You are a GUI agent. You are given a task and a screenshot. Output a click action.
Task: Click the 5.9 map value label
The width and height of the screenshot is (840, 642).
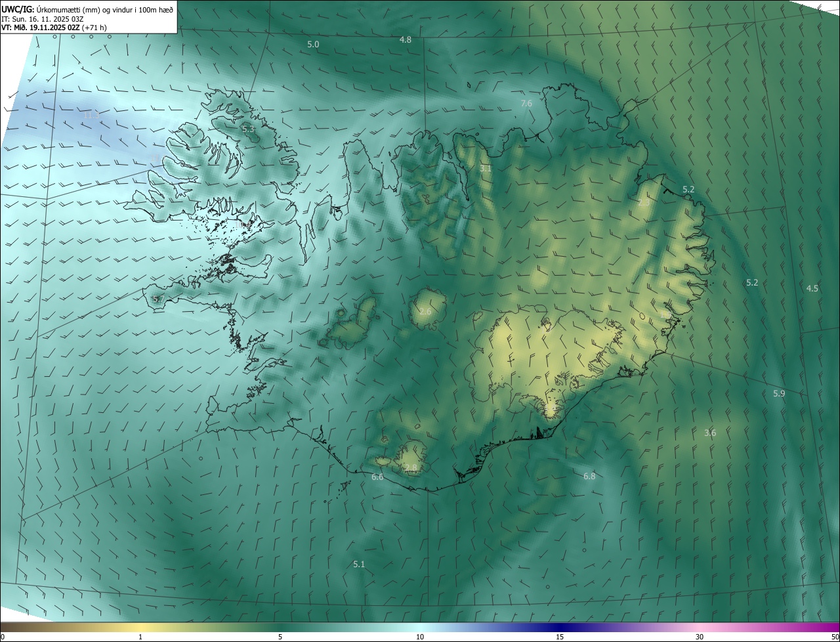point(779,393)
